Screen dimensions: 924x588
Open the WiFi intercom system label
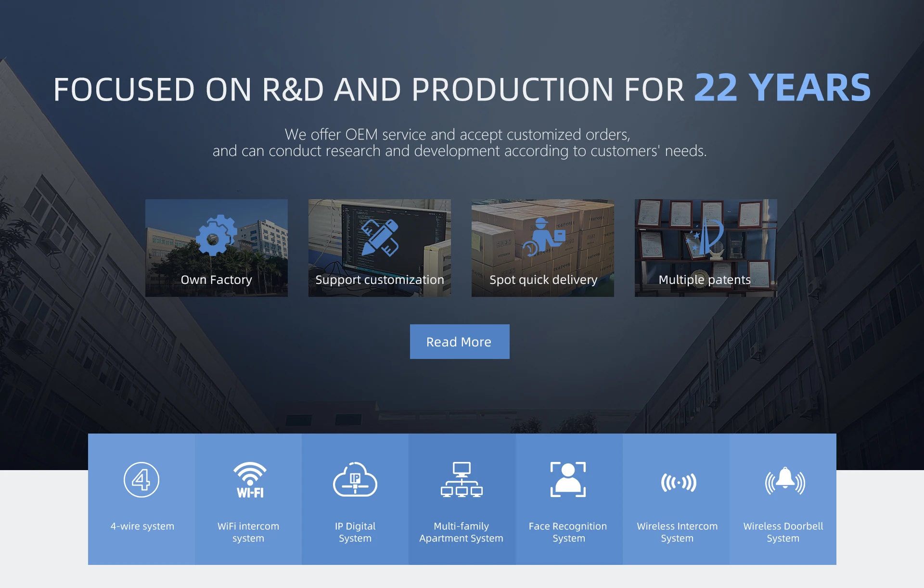tap(248, 532)
